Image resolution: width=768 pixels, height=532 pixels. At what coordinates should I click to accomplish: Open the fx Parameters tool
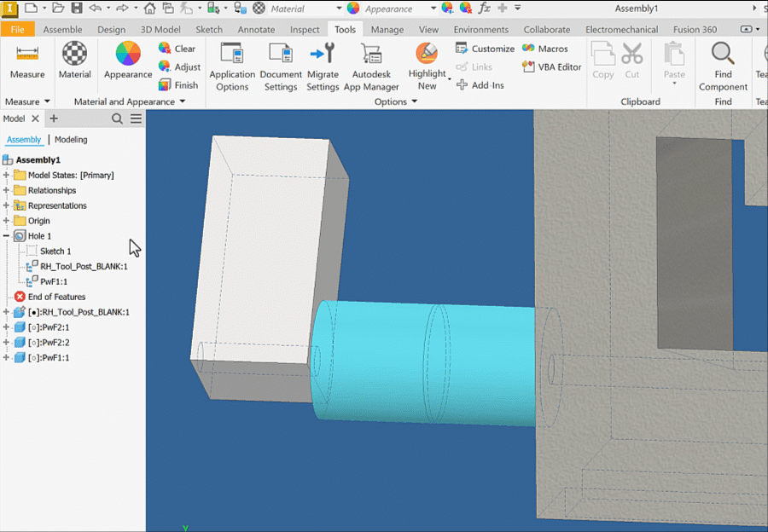[484, 8]
